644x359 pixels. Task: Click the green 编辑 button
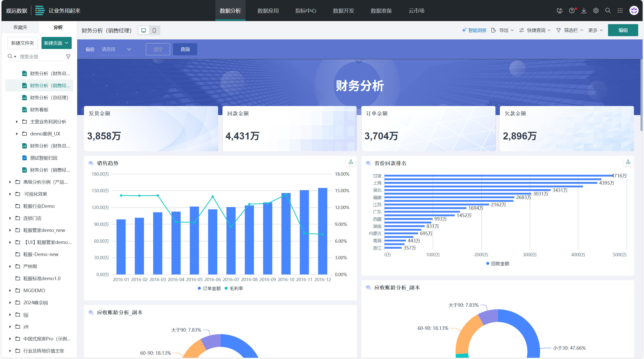tap(623, 30)
